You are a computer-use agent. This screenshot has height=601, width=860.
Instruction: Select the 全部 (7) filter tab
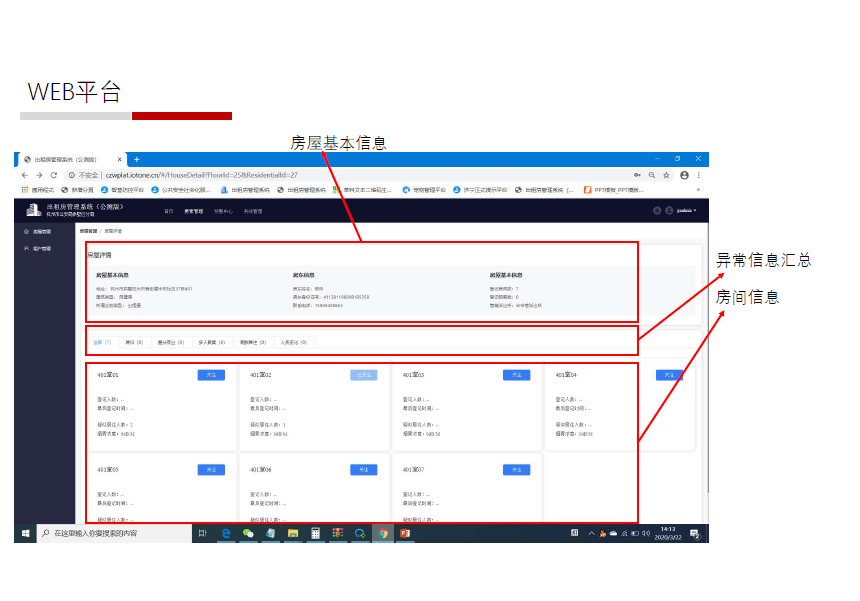click(x=102, y=342)
